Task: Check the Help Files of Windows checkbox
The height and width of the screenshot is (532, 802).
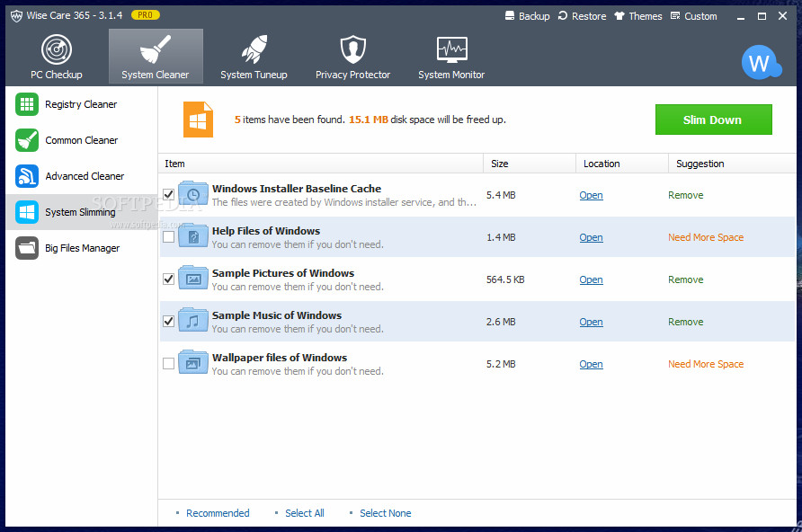Action: pyautogui.click(x=169, y=237)
